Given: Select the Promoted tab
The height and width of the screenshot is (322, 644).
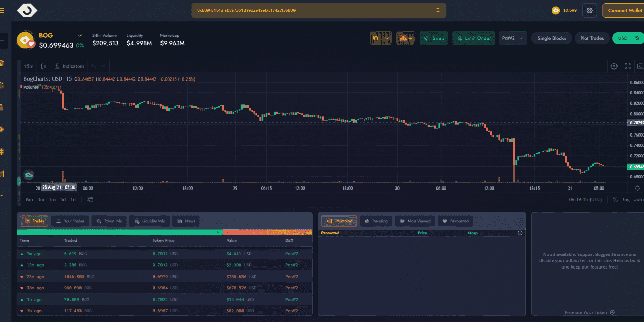Looking at the screenshot, I should tap(339, 221).
